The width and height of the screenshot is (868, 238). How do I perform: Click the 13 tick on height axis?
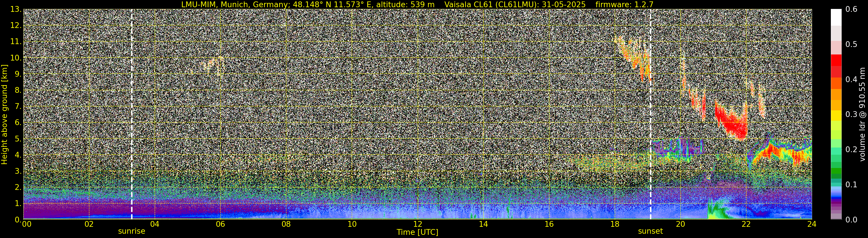[15, 10]
